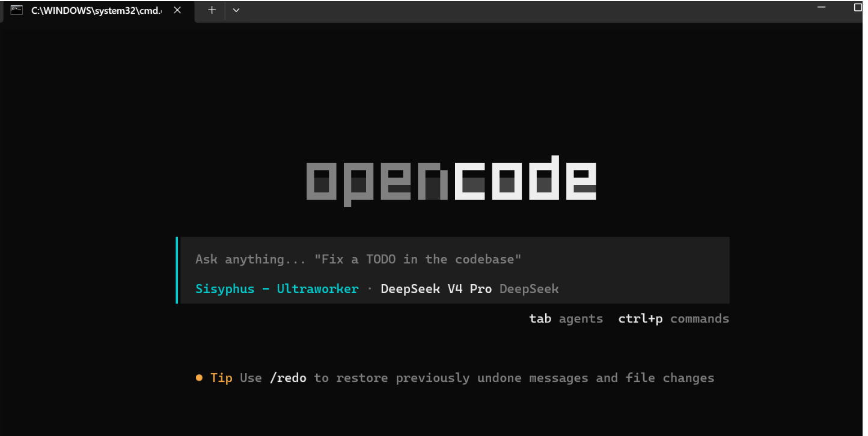Focus the "Ask anything..." prompt input
Screen dimensions: 868x436
454,259
